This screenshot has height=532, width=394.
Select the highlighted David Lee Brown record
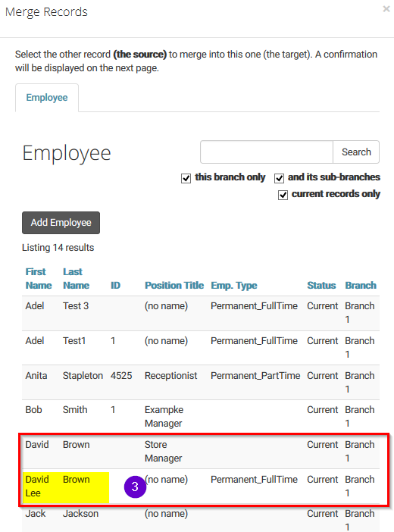click(201, 487)
